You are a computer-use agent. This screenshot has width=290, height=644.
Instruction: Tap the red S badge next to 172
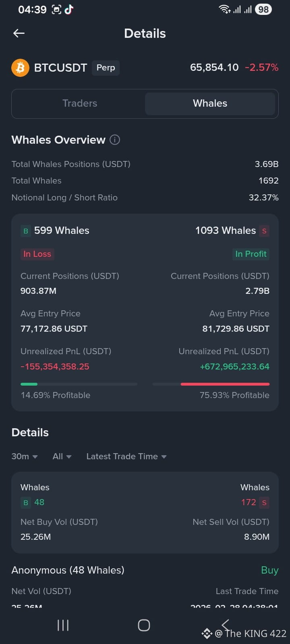click(x=264, y=502)
